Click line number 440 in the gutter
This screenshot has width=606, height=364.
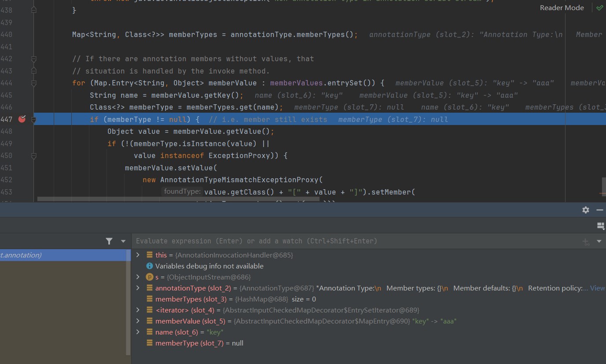pyautogui.click(x=7, y=34)
